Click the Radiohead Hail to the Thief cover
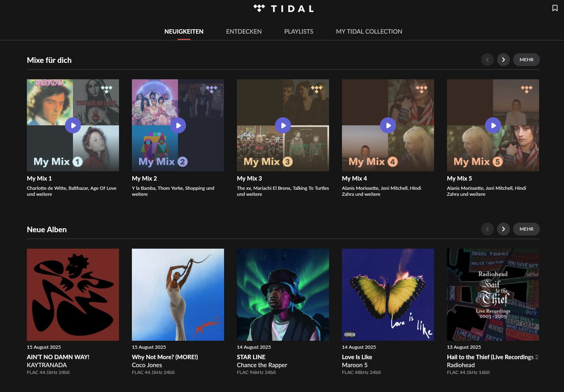This screenshot has width=564, height=392. [x=493, y=295]
